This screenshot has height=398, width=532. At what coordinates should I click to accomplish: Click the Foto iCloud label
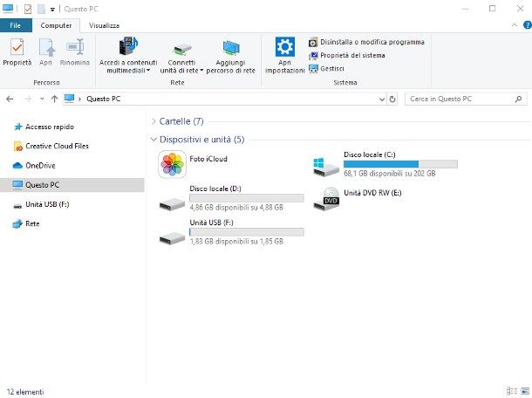(208, 159)
